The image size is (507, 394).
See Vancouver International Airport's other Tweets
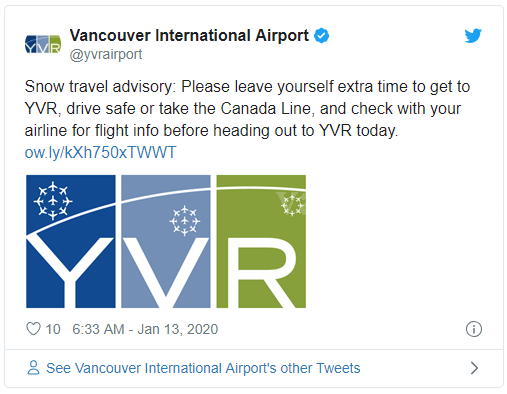click(x=203, y=368)
